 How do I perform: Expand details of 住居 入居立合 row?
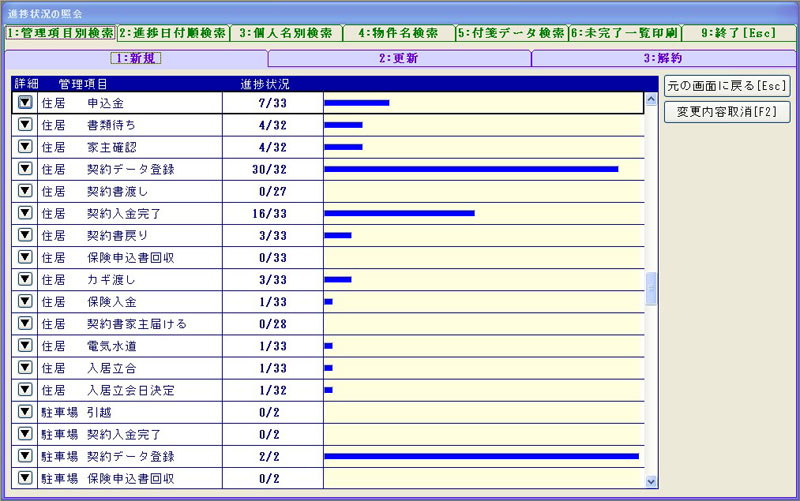(x=25, y=368)
